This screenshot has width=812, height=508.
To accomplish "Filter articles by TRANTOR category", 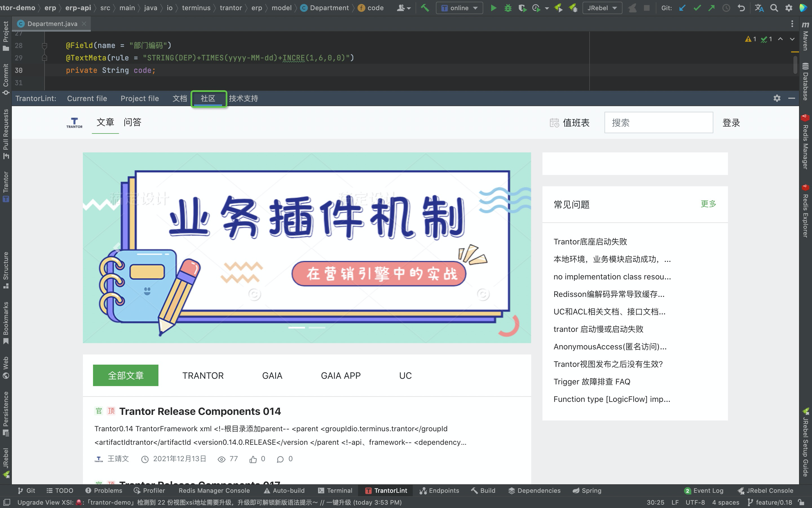I will (x=203, y=376).
